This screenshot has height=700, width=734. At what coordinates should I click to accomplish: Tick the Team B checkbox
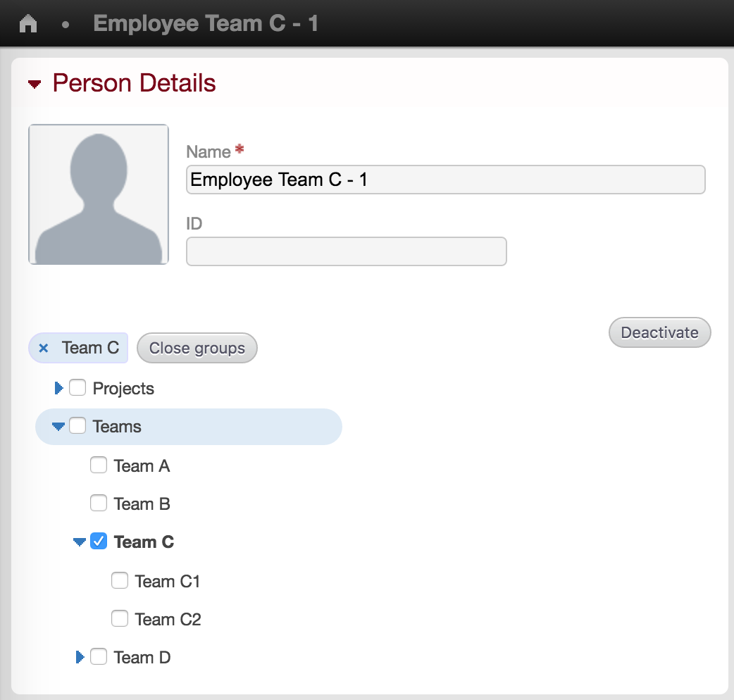pyautogui.click(x=99, y=503)
